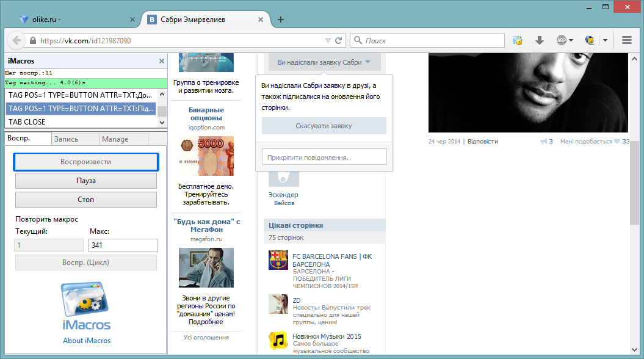Open the Adblock Plus dropdown arrow
Image resolution: width=644 pixels, height=359 pixels.
[x=571, y=40]
